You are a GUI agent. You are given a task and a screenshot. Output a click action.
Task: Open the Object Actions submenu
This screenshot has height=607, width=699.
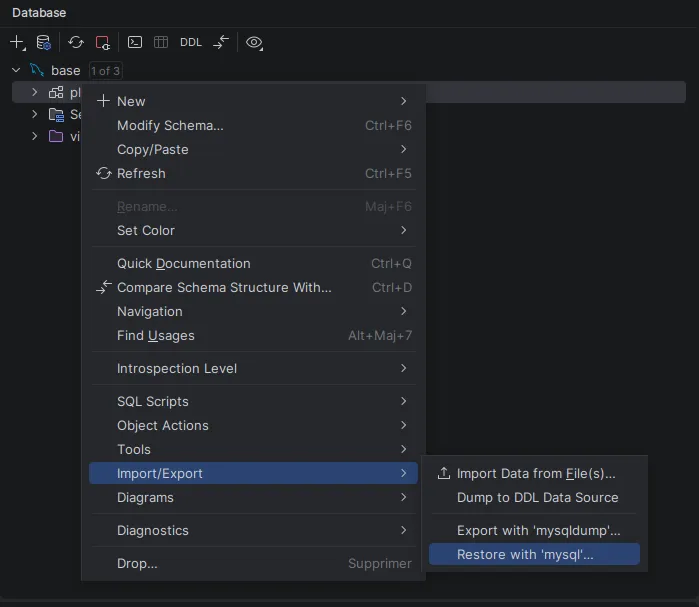point(253,426)
